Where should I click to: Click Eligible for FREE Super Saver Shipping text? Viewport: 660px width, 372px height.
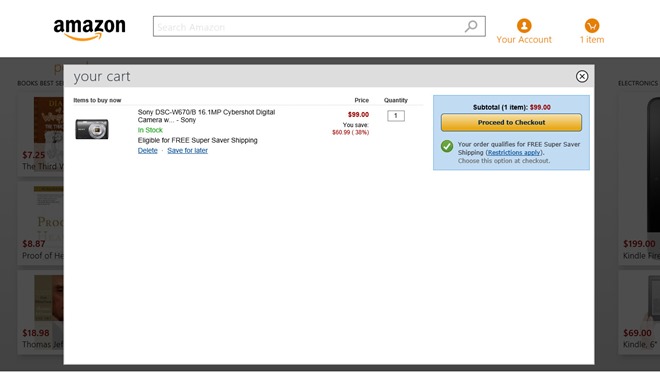tap(197, 140)
